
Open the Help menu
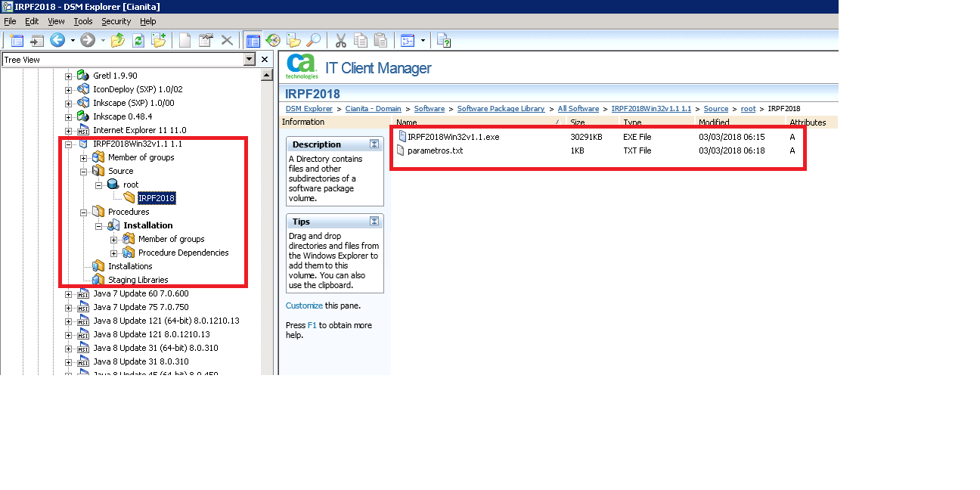click(148, 21)
